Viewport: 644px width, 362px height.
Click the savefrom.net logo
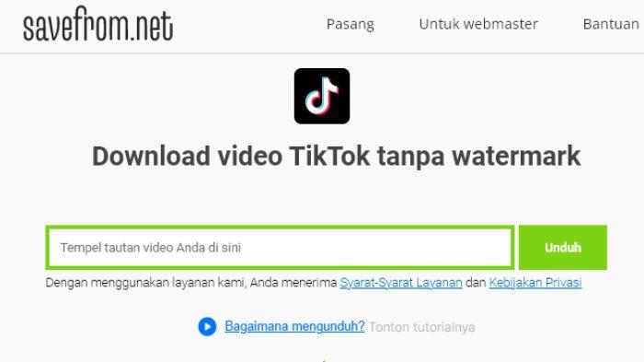[x=98, y=24]
